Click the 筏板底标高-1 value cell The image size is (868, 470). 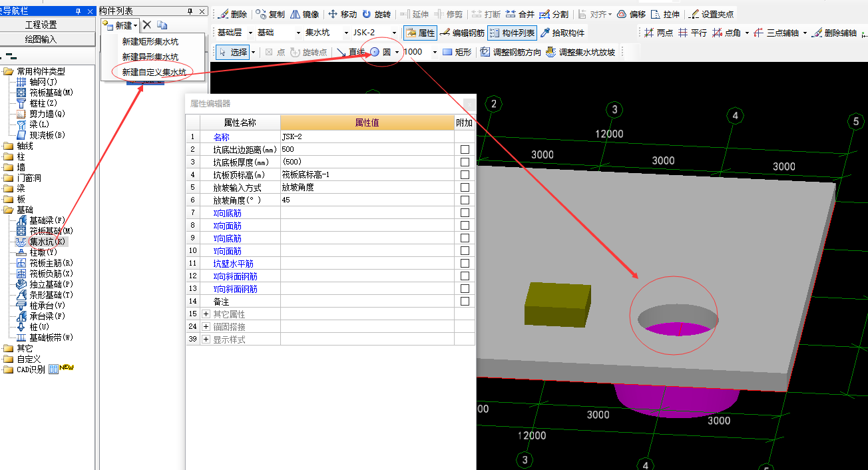pyautogui.click(x=367, y=175)
